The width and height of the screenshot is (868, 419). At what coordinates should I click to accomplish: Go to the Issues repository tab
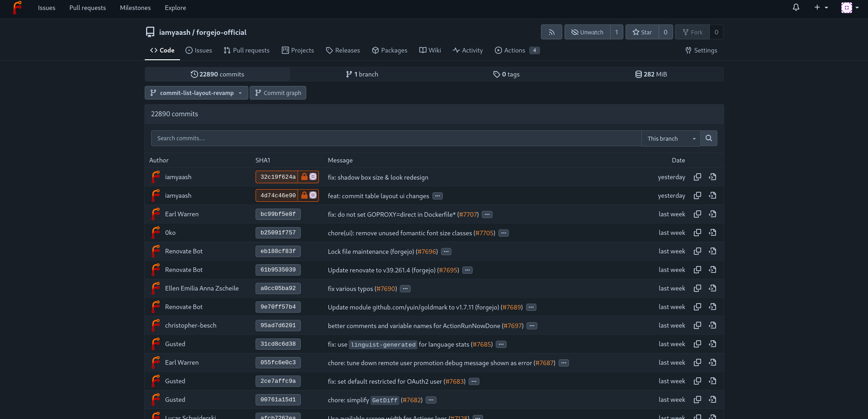[x=199, y=50]
